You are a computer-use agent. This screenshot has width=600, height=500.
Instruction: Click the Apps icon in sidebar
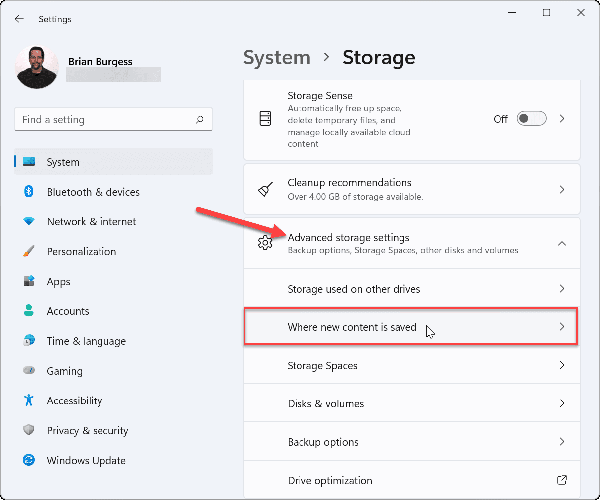pyautogui.click(x=27, y=282)
